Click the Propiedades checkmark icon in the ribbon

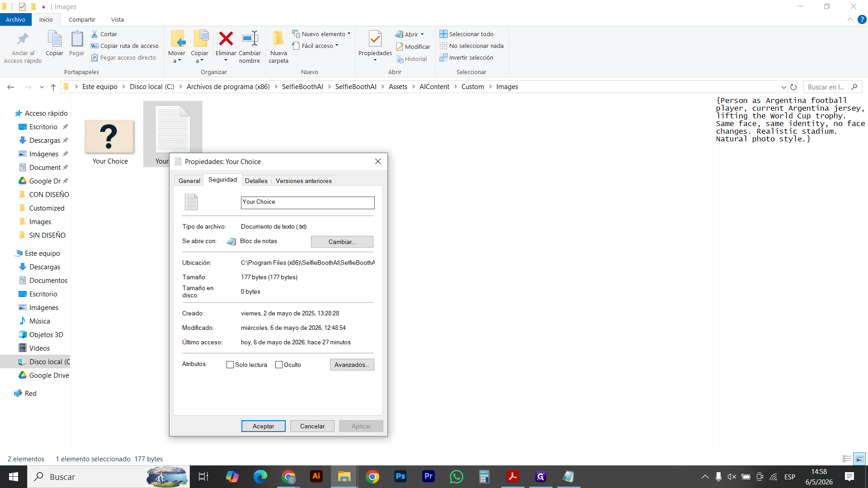click(375, 39)
